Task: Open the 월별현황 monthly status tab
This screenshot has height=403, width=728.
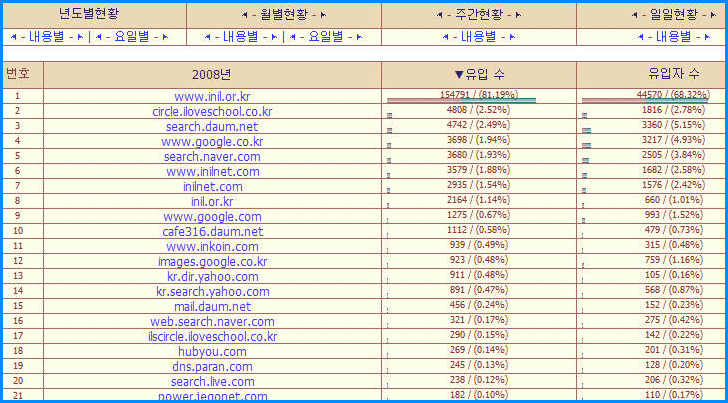Action: click(x=284, y=15)
